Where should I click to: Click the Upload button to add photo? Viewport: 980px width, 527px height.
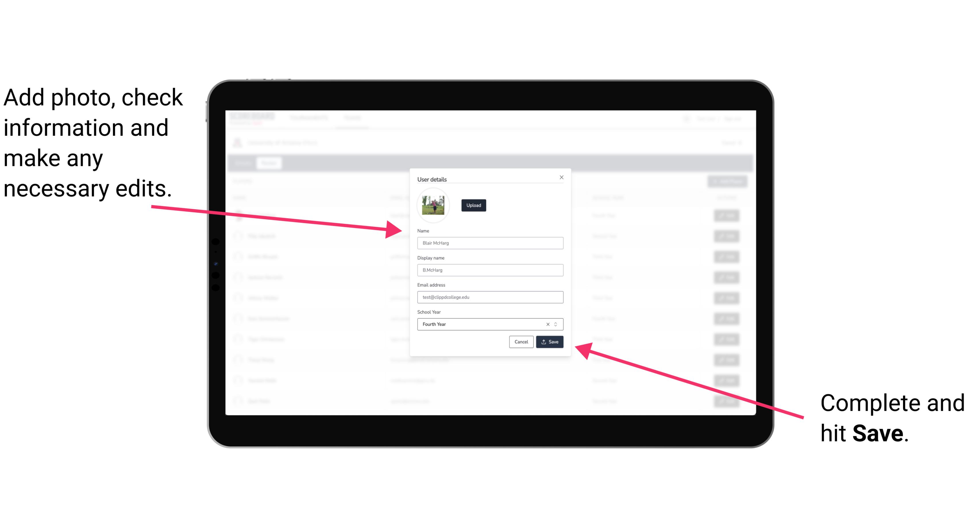click(473, 205)
